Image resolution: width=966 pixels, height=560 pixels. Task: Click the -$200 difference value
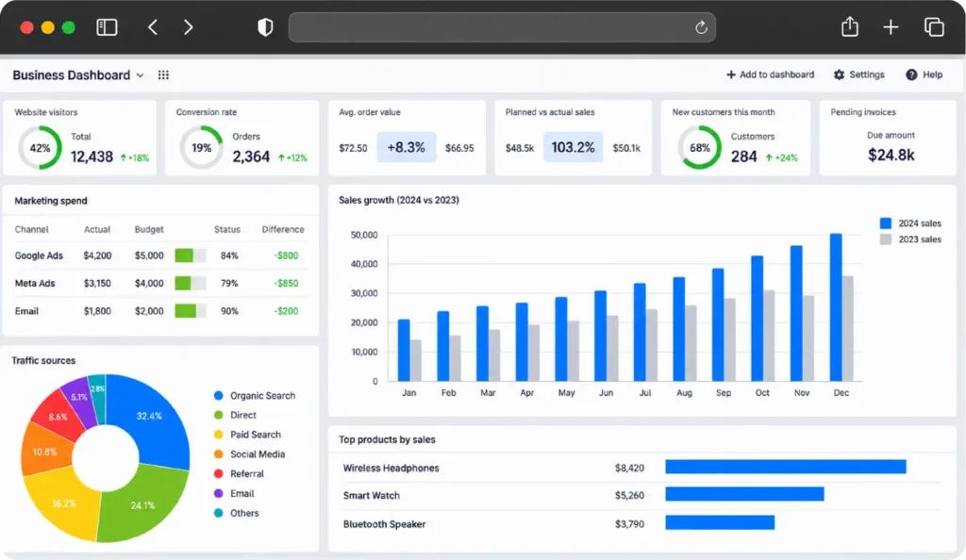click(286, 311)
